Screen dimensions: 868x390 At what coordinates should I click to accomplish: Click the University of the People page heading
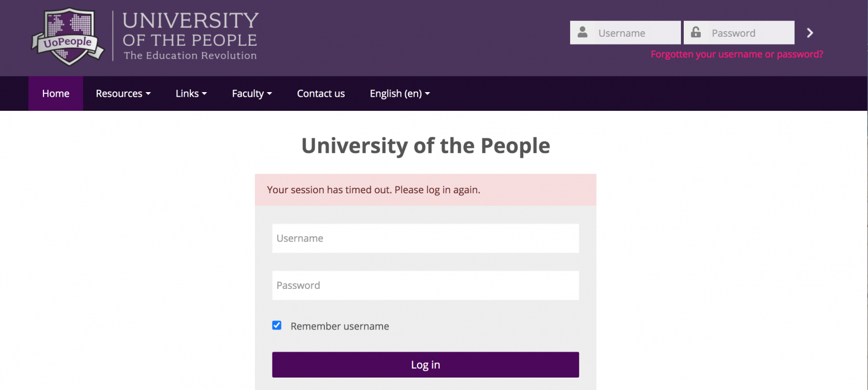(x=426, y=146)
